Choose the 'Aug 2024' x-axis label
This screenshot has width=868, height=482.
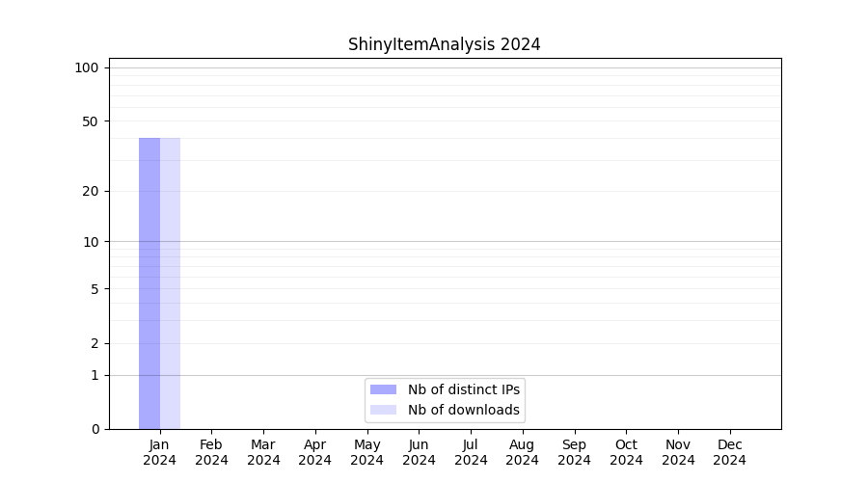click(522, 452)
